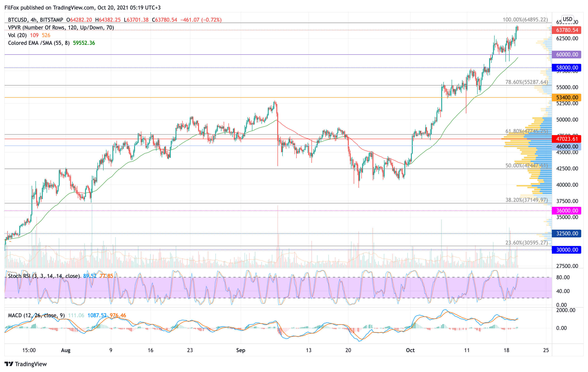Screen dimensions: 588x372
Task: Click the Vol (20) indicator legend
Action: 17,35
